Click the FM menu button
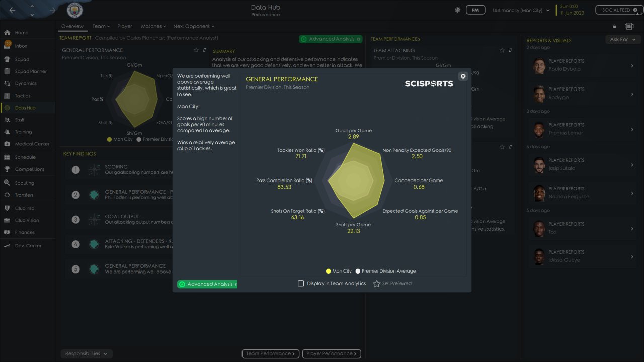This screenshot has width=644, height=362. 475,10
